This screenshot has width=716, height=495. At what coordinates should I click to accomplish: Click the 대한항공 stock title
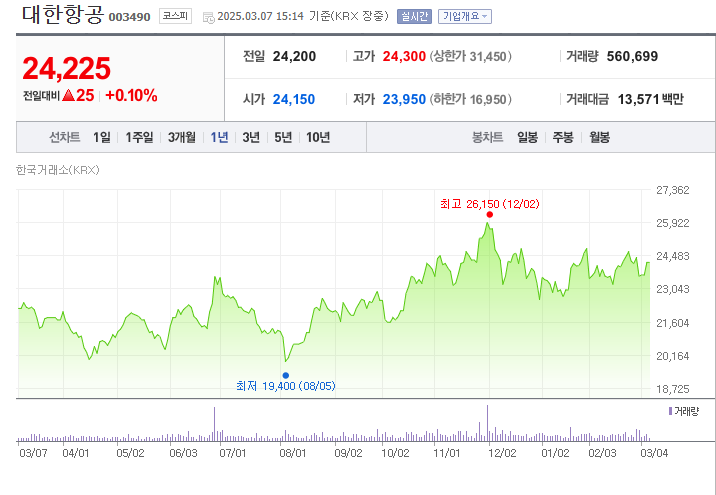(63, 15)
